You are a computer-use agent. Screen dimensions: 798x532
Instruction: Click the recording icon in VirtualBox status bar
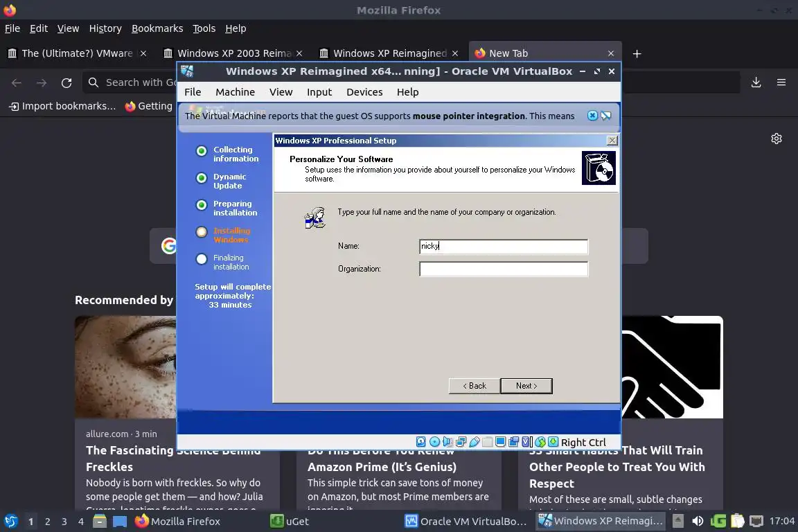click(x=513, y=442)
